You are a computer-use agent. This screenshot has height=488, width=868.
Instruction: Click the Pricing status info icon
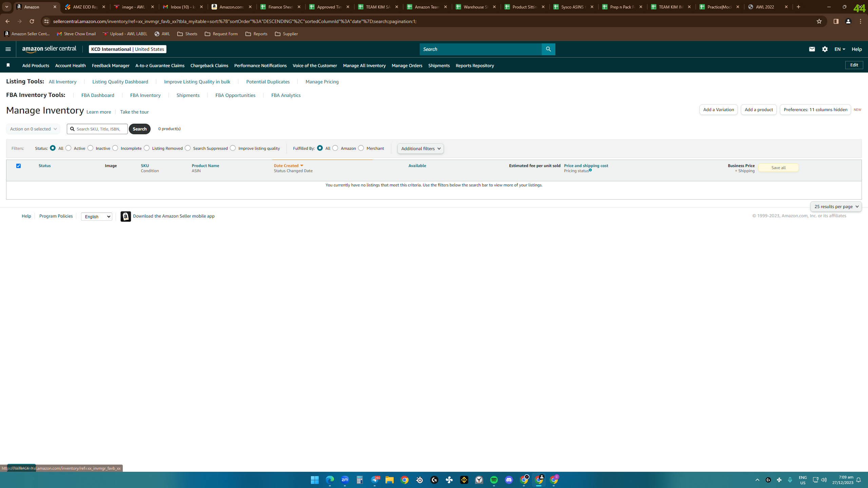click(x=590, y=170)
